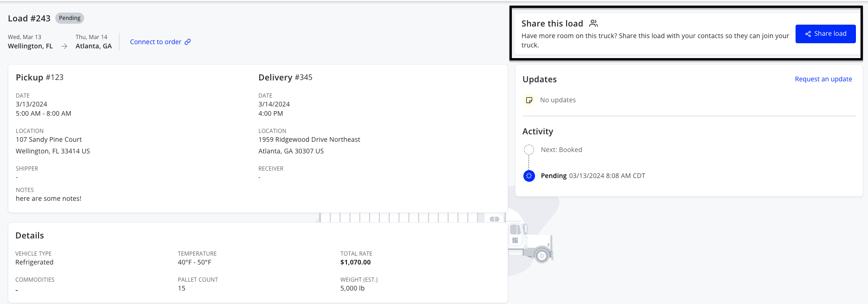
Task: Click the total rate $1,070.00 value
Action: point(355,262)
